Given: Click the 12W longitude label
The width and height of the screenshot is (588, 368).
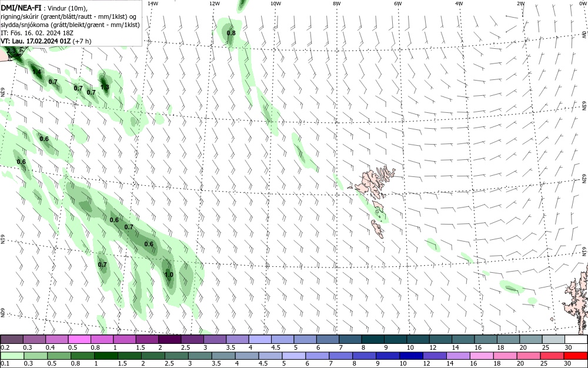Looking at the screenshot, I should tap(214, 4).
